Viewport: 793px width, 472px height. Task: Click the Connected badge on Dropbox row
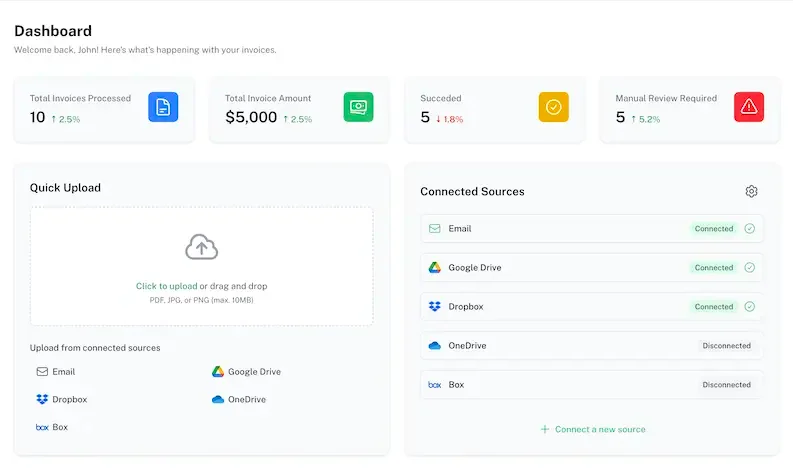[x=714, y=307]
